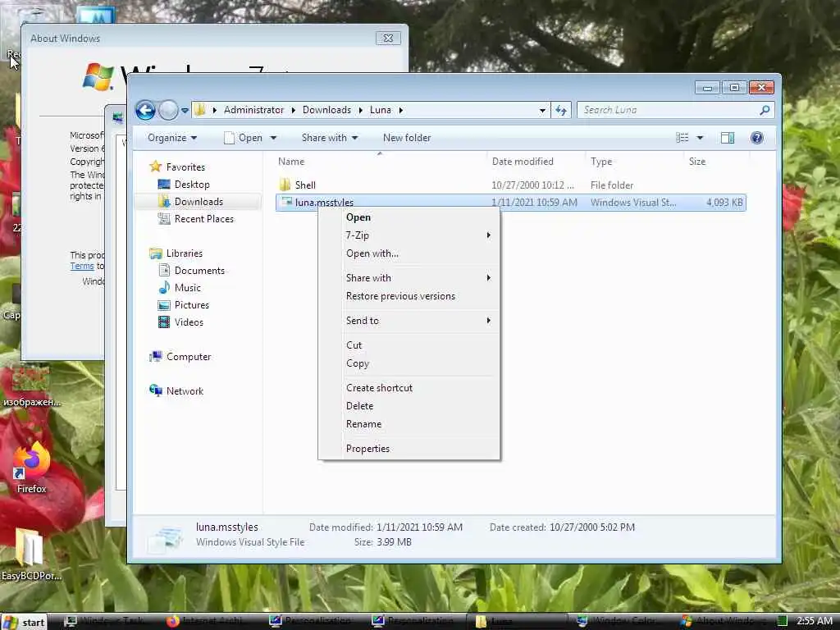Screen dimensions: 840x630
Task: Click the Explorer forward arrow button
Action: [168, 111]
